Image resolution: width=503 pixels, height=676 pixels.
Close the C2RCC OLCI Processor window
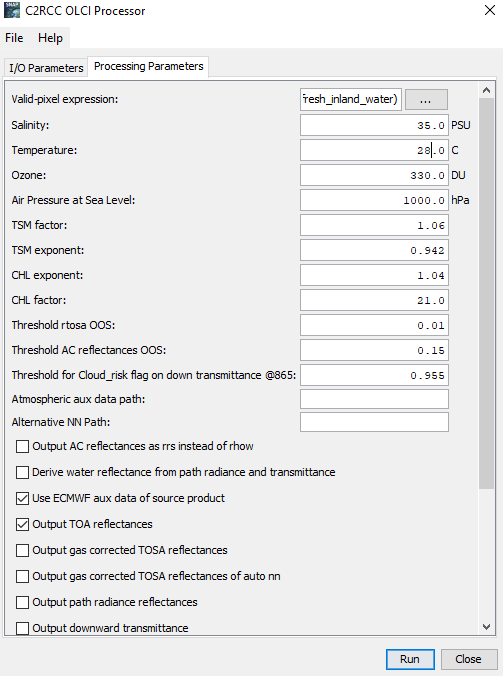490,10
